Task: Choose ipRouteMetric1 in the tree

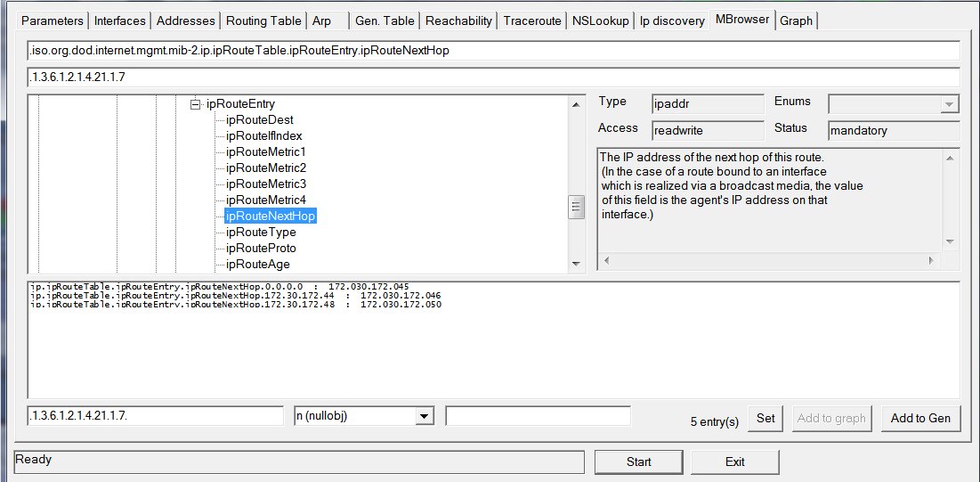Action: (x=265, y=152)
